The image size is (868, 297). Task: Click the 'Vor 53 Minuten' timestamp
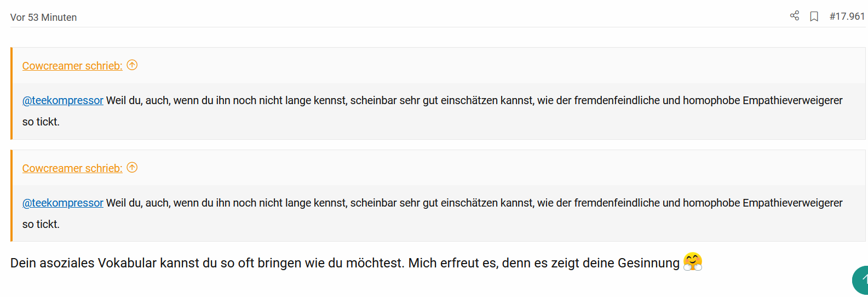[x=44, y=18]
